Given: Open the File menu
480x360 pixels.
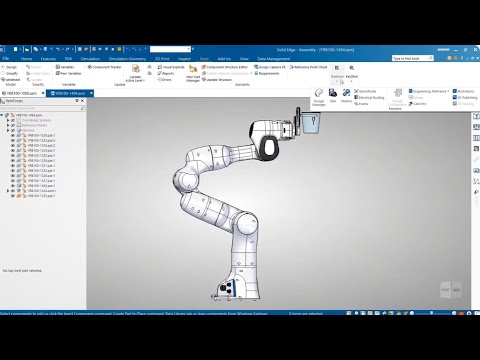Looking at the screenshot, I should 6,58.
